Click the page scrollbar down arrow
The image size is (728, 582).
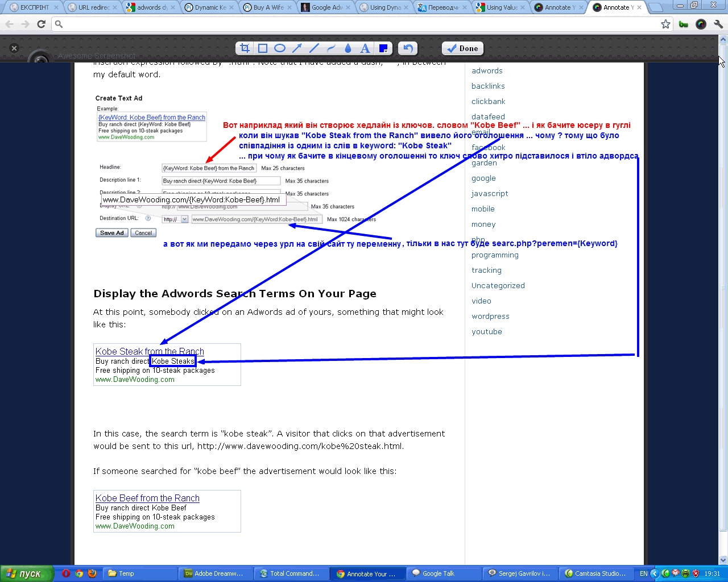click(x=723, y=560)
